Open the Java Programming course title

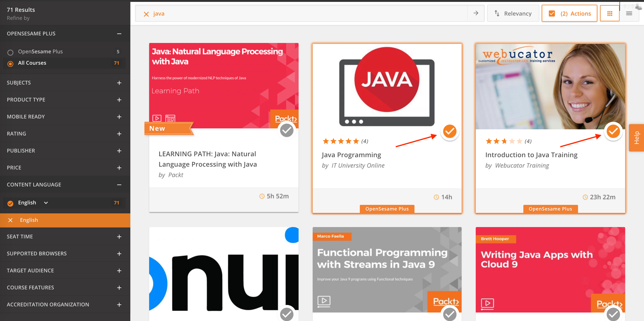(x=351, y=155)
